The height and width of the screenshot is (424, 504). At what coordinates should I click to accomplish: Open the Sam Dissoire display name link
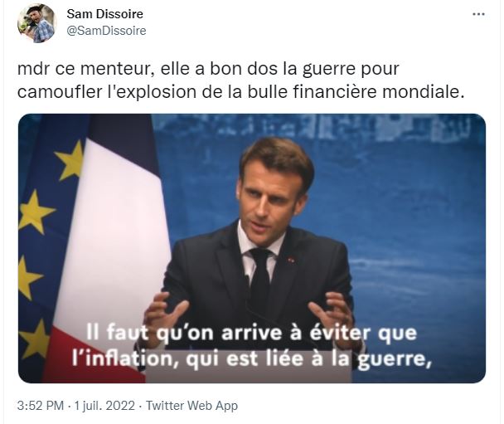[104, 14]
